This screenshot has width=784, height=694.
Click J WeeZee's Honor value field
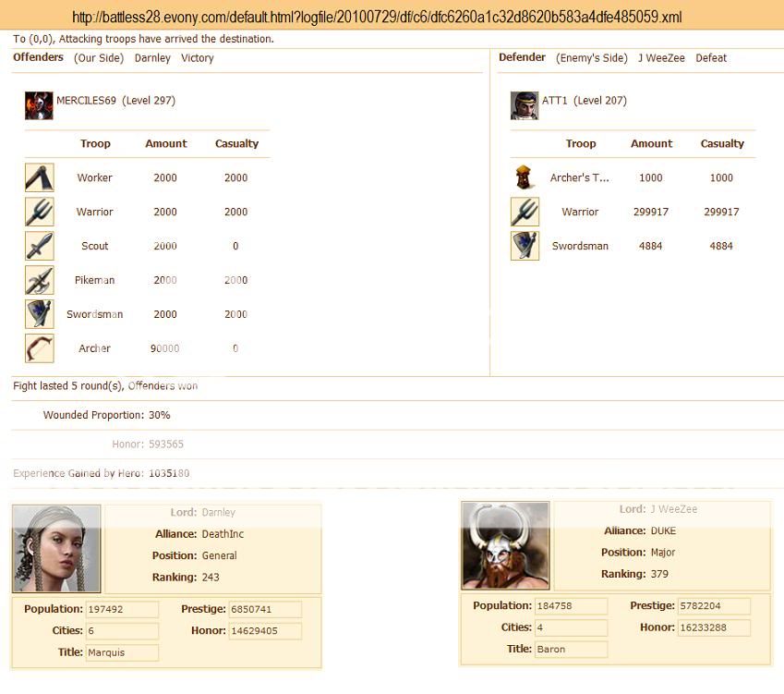point(715,627)
